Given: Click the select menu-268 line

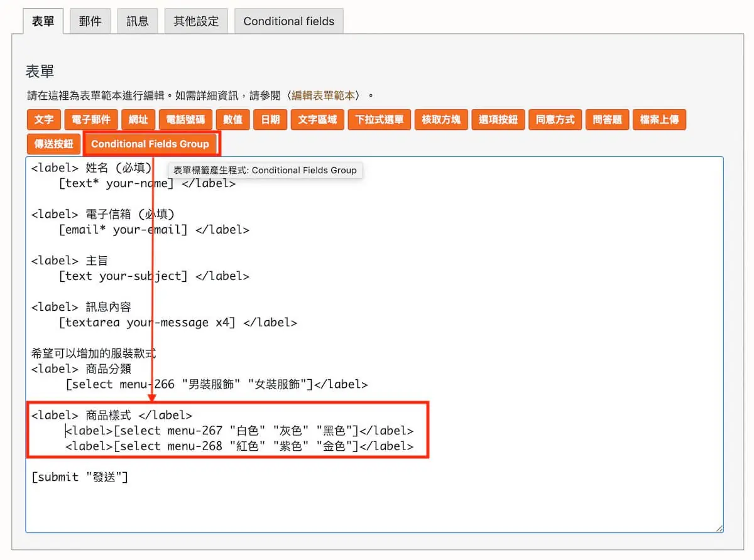Looking at the screenshot, I should point(239,446).
